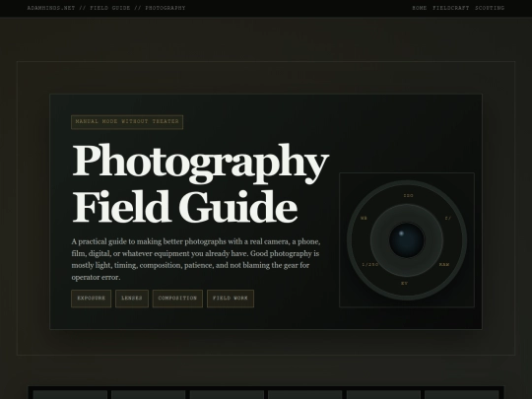
Task: Click the intro paragraph about practical guide
Action: 196,259
